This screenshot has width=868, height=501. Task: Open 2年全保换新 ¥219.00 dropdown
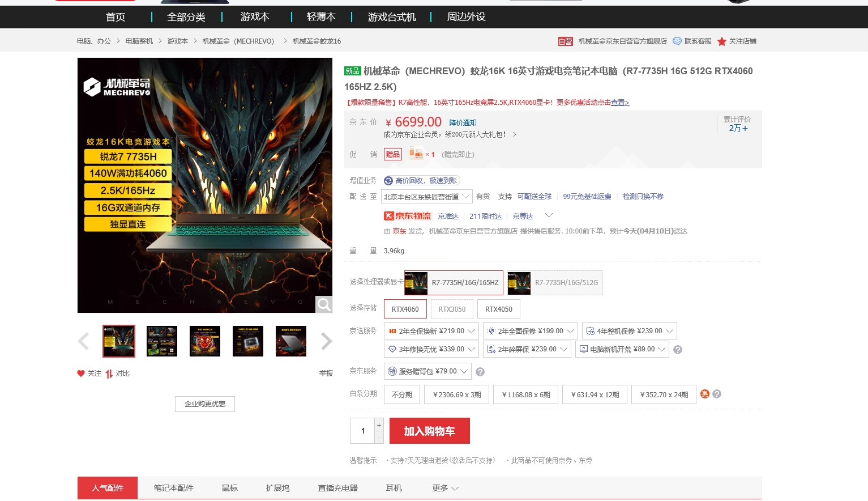click(431, 331)
